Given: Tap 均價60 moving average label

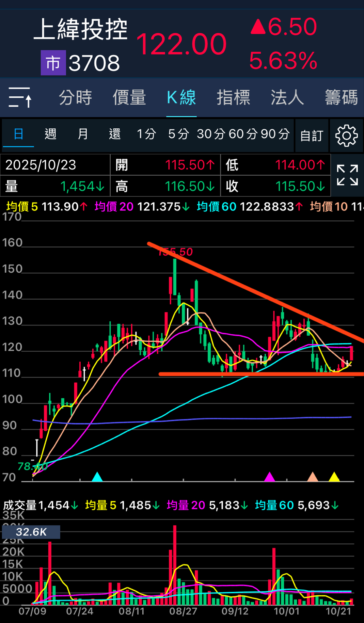Looking at the screenshot, I should [x=217, y=207].
